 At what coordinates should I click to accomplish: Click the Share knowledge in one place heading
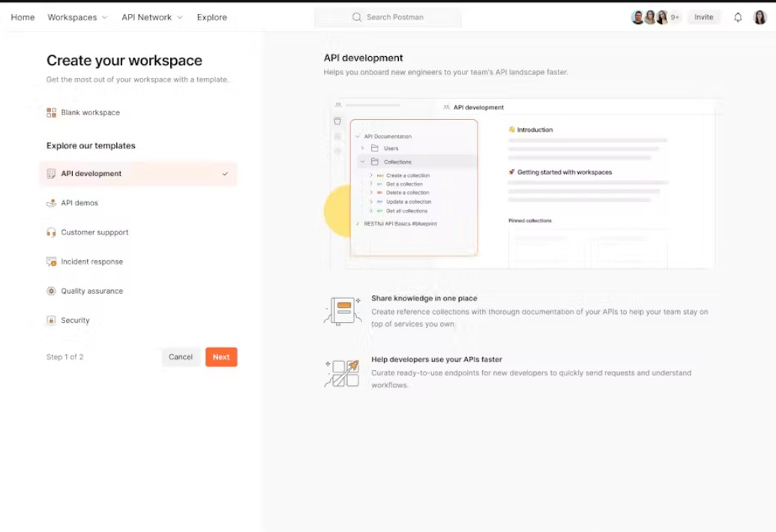coord(424,298)
